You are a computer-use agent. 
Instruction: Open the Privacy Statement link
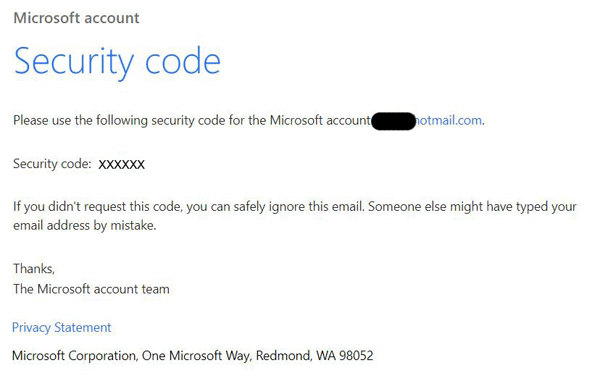pos(62,328)
